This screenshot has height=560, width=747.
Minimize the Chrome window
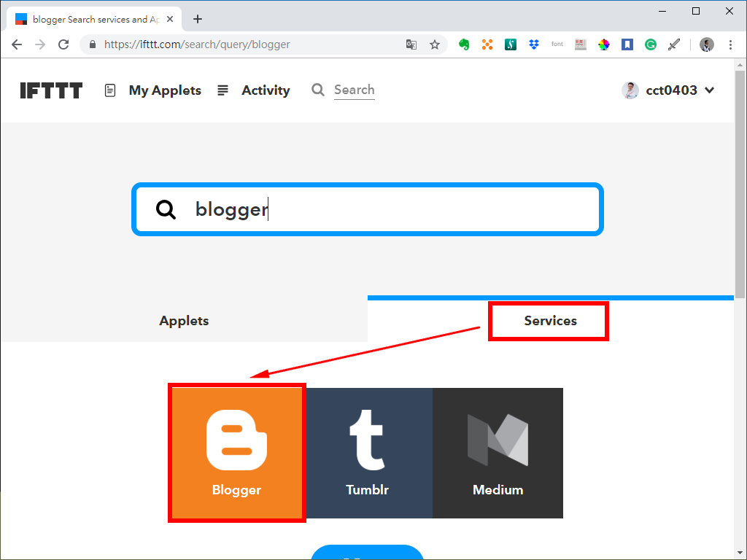coord(662,11)
